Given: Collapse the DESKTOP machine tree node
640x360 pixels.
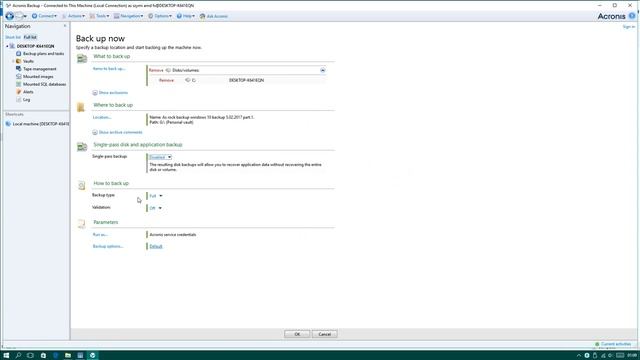Looking at the screenshot, I should click(x=7, y=47).
